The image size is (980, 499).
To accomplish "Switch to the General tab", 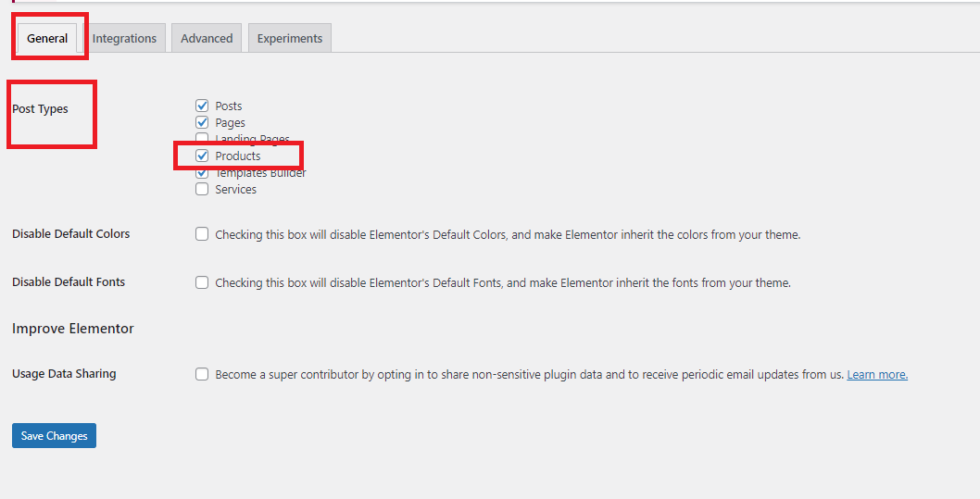I will [47, 38].
